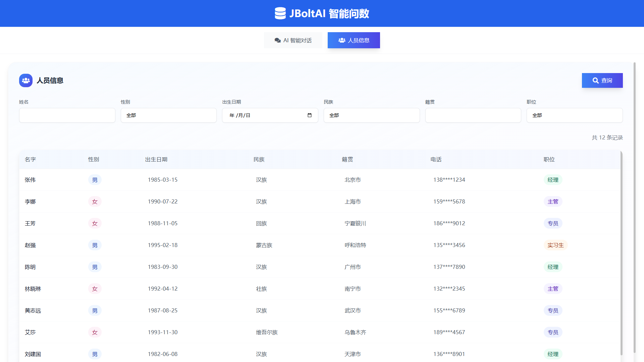Click the ethnicity cell 维吾尔族
The height and width of the screenshot is (362, 644).
(x=267, y=333)
